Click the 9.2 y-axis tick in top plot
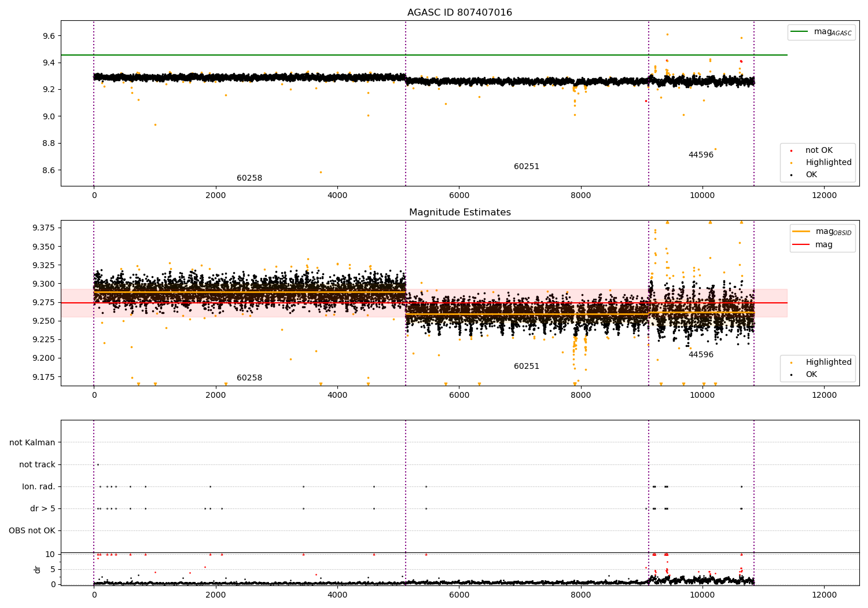The width and height of the screenshot is (868, 608). point(49,90)
